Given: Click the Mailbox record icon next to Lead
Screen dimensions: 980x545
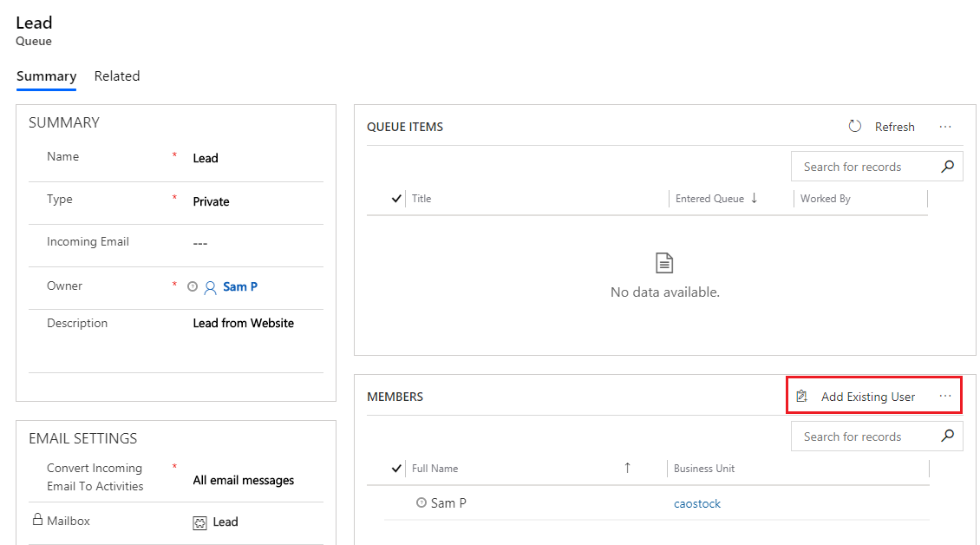Looking at the screenshot, I should point(199,523).
